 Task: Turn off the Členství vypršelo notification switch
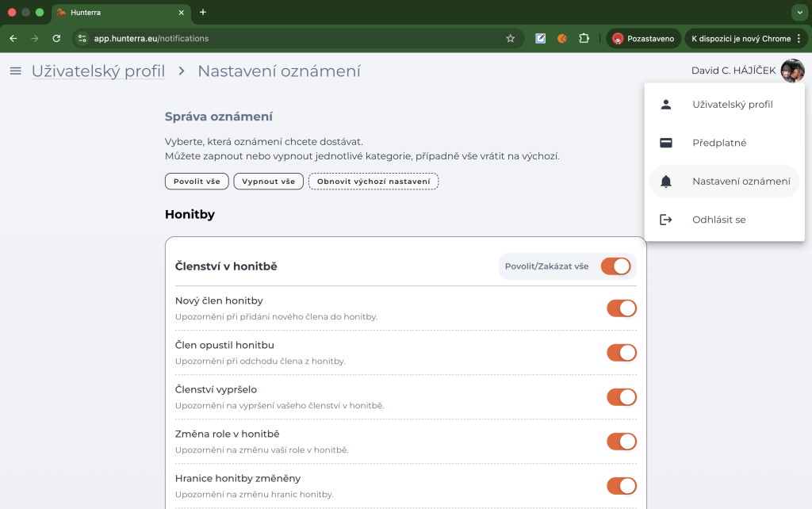(x=621, y=397)
